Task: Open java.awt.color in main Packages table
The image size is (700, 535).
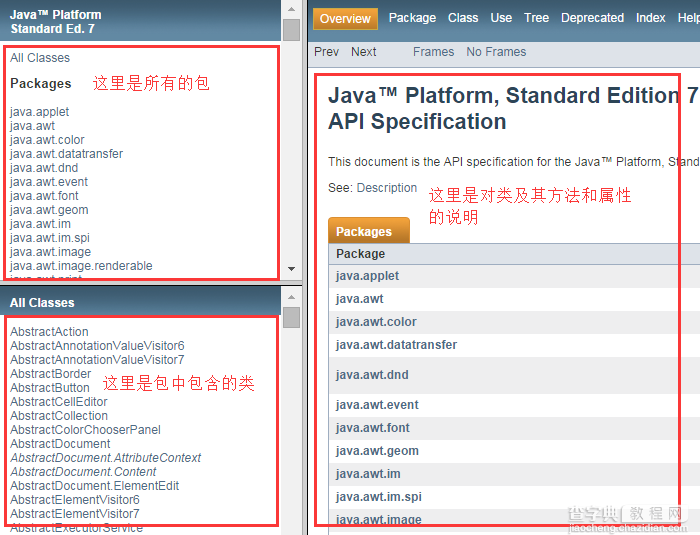Action: pyautogui.click(x=376, y=322)
